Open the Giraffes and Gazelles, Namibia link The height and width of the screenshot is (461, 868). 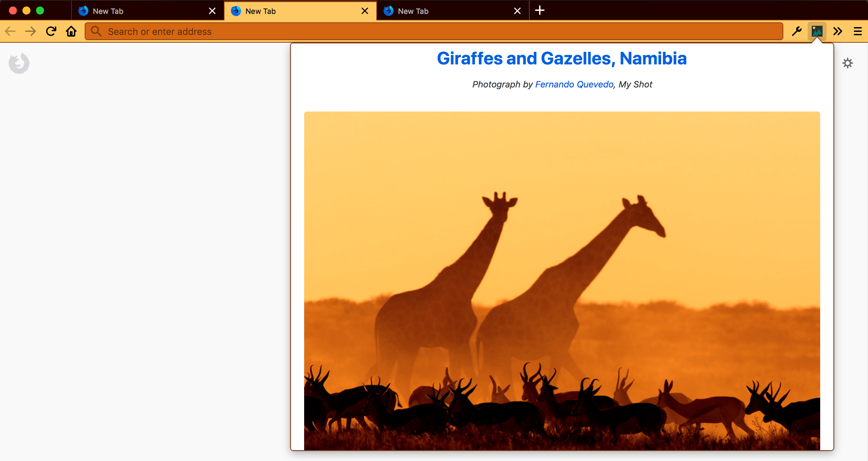pyautogui.click(x=562, y=58)
